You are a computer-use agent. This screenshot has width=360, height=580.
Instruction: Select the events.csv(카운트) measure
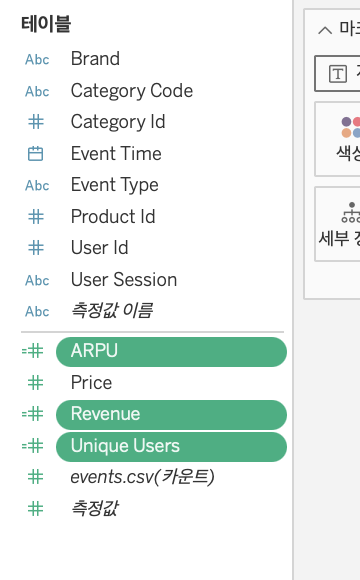142,477
